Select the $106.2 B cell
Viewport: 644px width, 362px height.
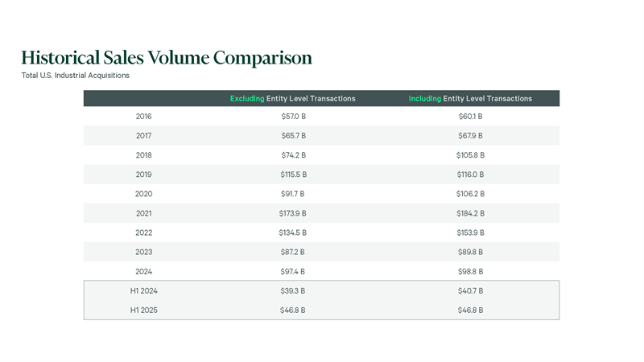coord(470,194)
